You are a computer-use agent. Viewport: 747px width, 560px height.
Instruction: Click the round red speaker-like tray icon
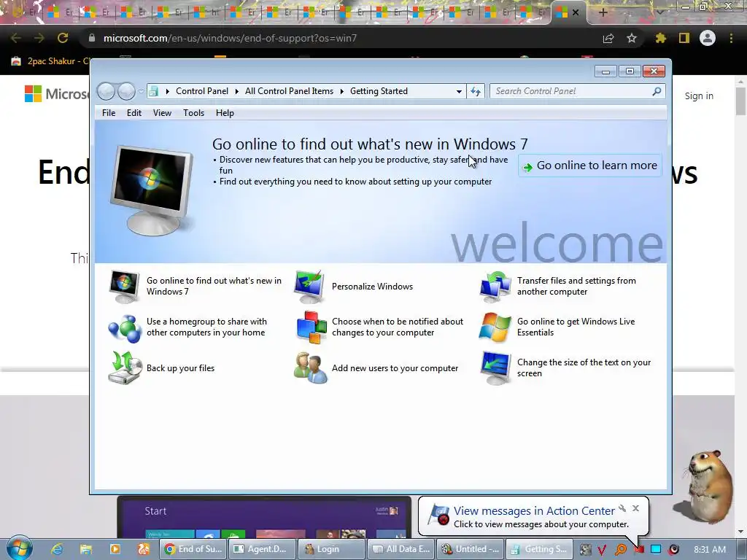click(673, 550)
